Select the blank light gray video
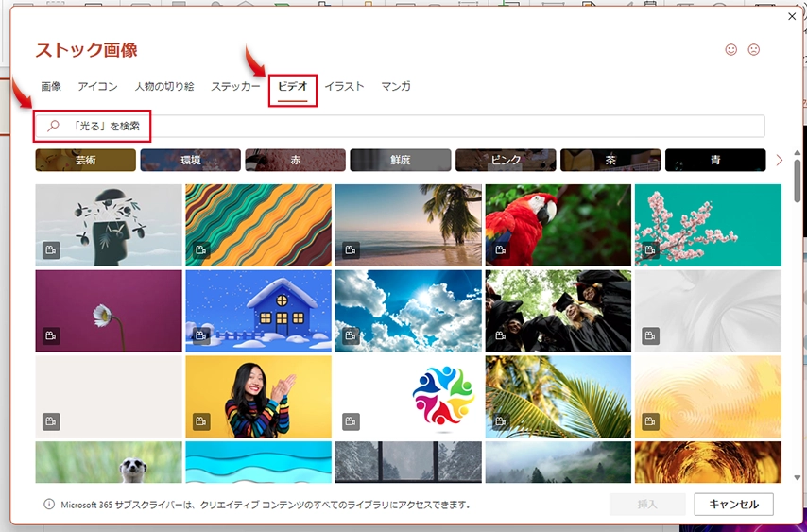The height and width of the screenshot is (532, 807). 109,397
